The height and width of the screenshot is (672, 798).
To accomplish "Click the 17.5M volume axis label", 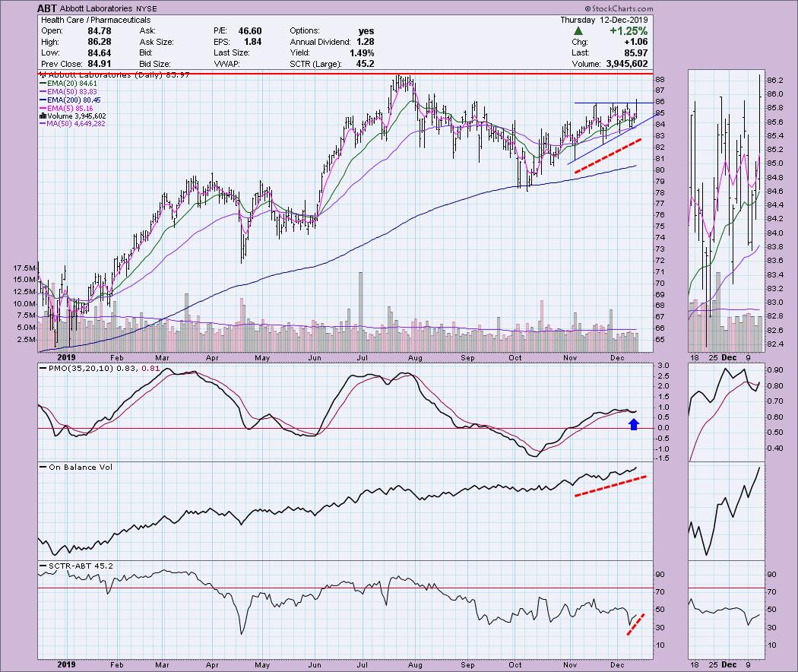I will coord(24,268).
